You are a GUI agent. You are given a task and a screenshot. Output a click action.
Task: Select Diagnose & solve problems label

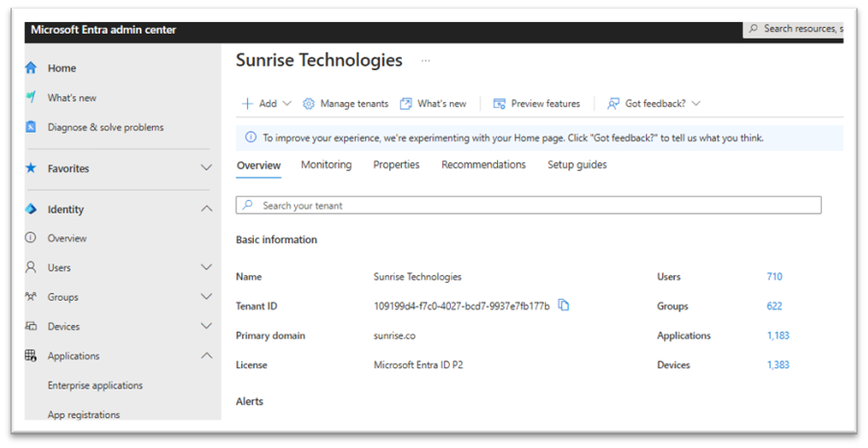[106, 127]
